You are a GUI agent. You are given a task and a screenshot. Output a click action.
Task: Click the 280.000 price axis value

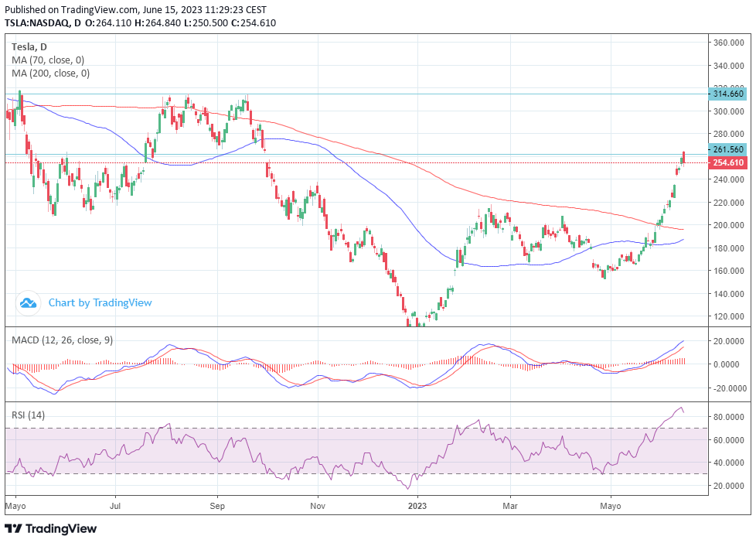coord(728,134)
